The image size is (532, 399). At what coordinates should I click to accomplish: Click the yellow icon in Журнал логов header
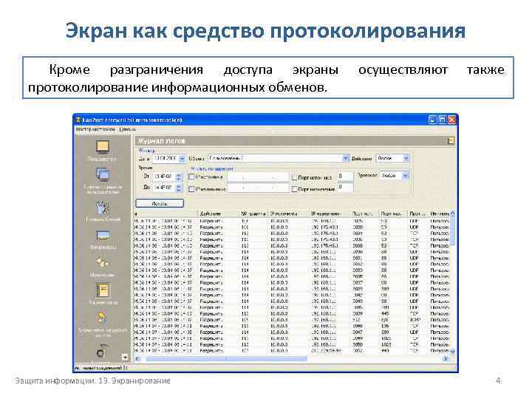[451, 140]
